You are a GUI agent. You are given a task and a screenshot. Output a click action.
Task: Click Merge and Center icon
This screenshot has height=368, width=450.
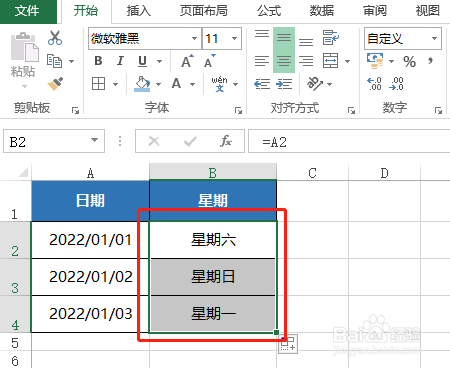tap(330, 61)
